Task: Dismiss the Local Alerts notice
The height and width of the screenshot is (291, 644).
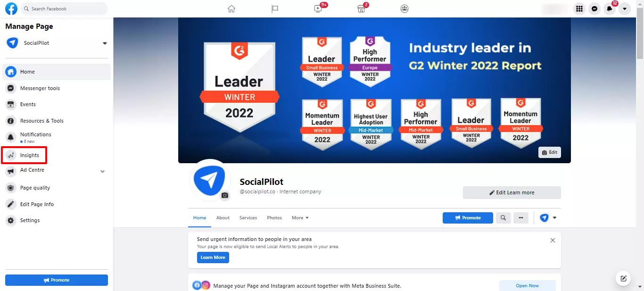Action: [553, 241]
